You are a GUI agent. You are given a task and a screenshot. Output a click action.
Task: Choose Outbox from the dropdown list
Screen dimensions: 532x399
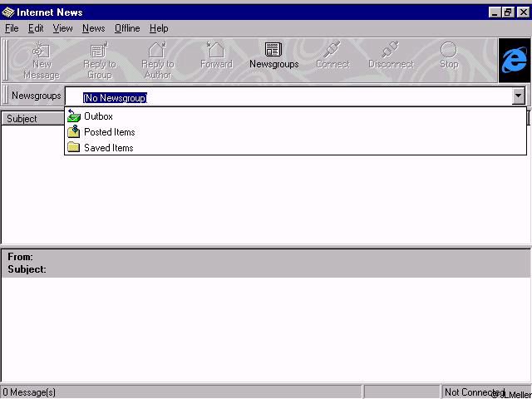[295, 116]
